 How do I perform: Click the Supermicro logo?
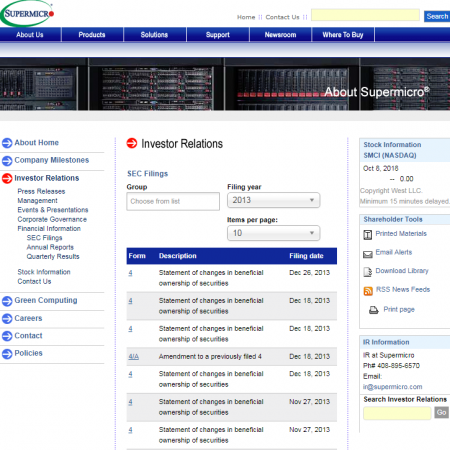(27, 13)
